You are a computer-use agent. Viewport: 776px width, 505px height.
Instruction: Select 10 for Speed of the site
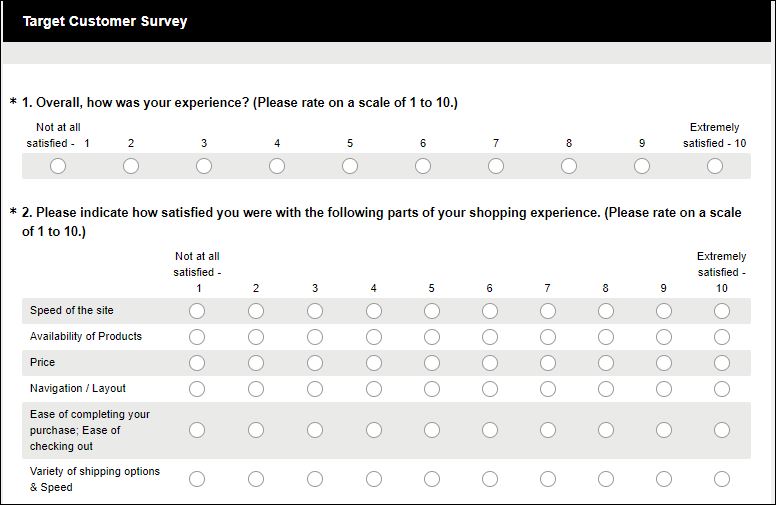tap(722, 311)
